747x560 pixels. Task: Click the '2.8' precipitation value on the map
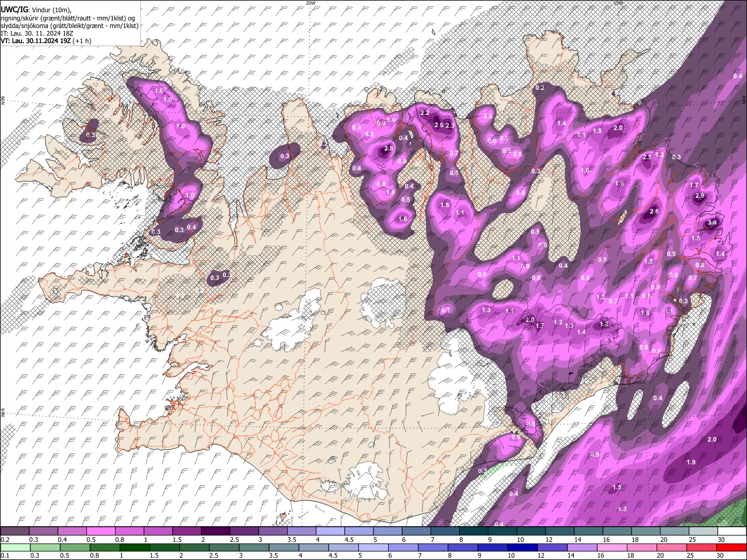pos(389,149)
